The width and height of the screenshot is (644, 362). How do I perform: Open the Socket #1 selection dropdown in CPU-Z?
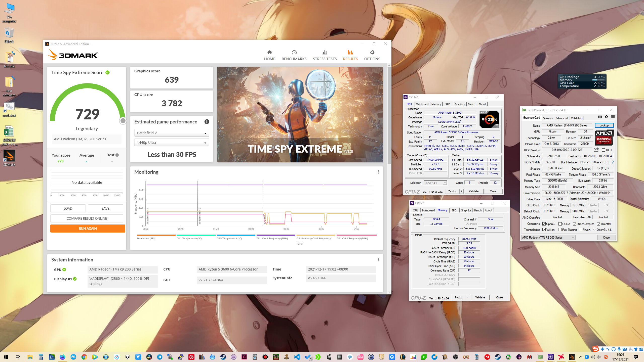click(435, 183)
